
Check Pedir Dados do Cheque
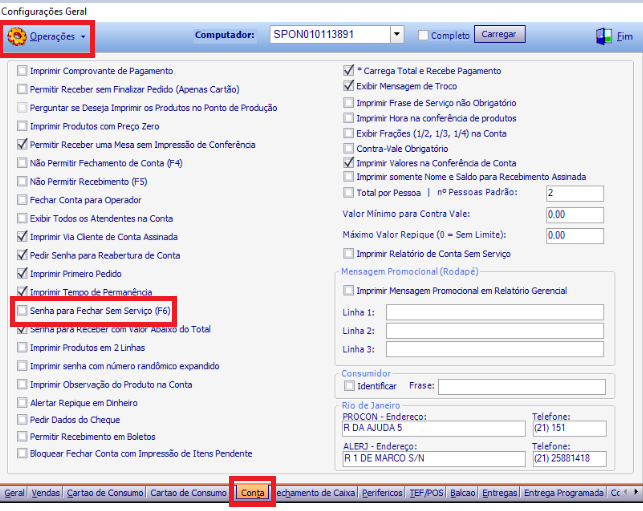[22, 420]
